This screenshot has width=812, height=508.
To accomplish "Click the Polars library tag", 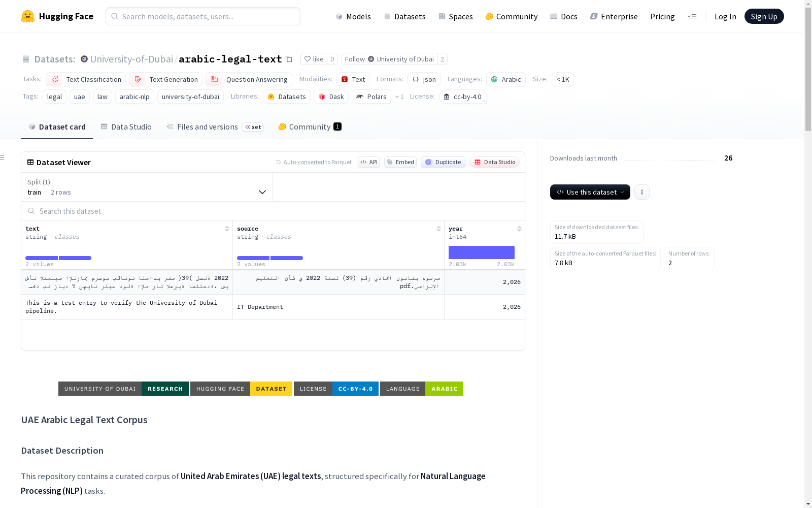I will [371, 97].
